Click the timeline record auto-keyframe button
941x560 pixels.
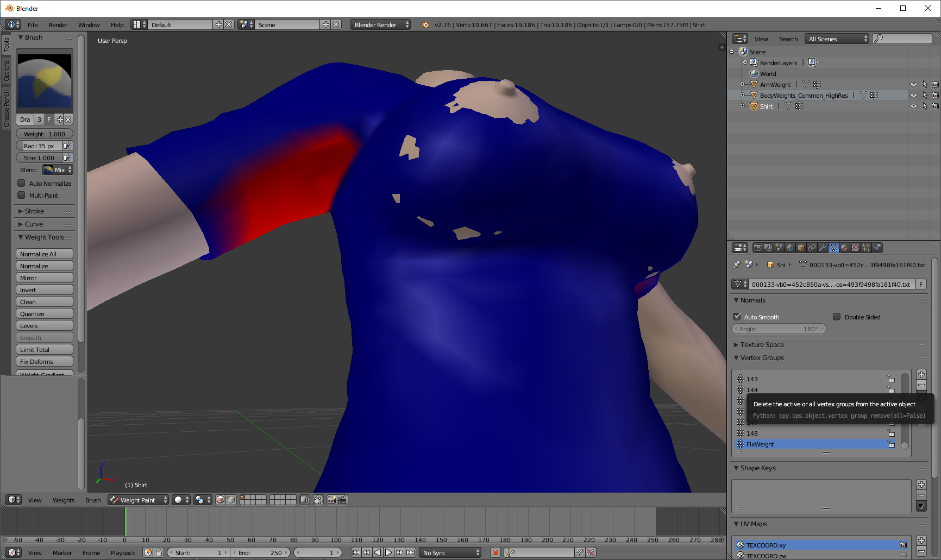coord(495,552)
